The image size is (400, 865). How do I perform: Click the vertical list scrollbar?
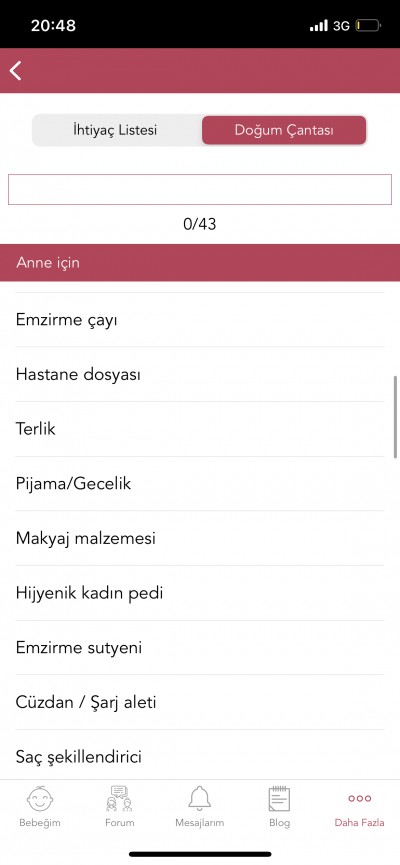(395, 417)
